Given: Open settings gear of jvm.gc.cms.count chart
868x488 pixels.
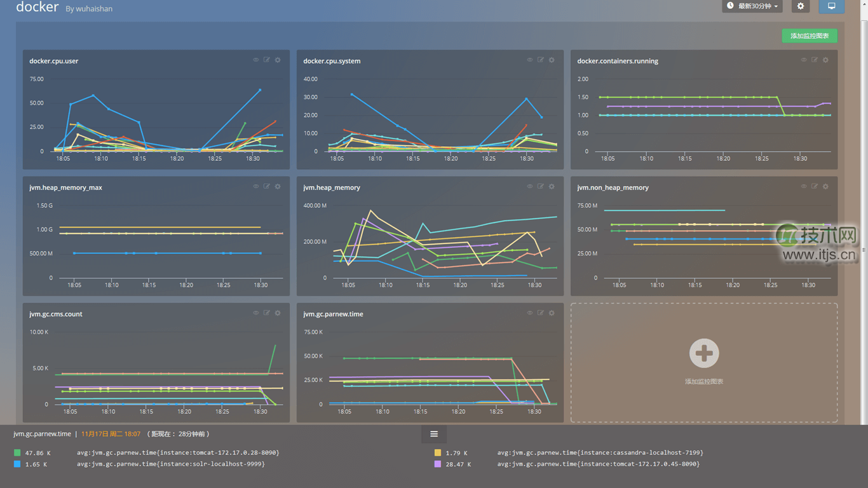Looking at the screenshot, I should (x=278, y=313).
